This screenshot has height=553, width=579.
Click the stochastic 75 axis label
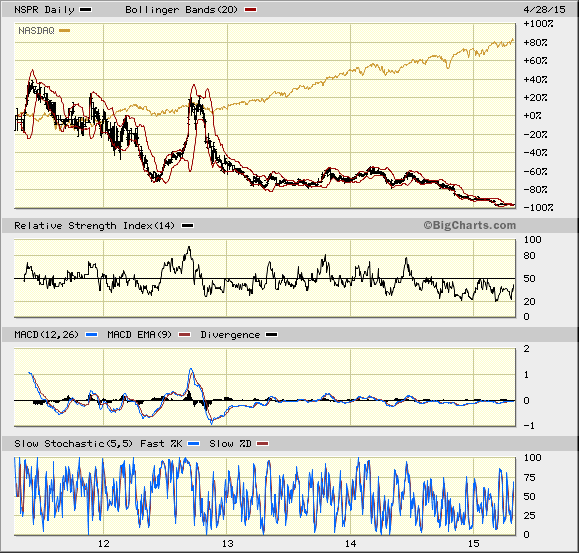click(x=530, y=478)
